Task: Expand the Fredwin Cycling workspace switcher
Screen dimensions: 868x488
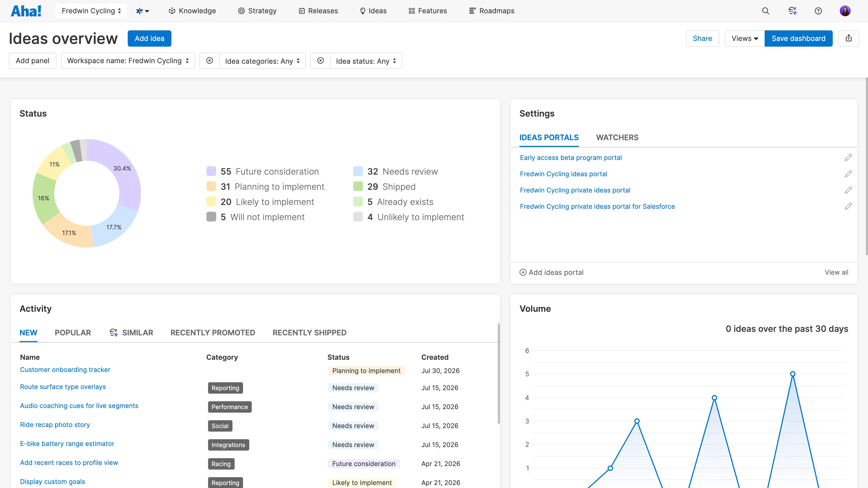Action: pyautogui.click(x=91, y=11)
